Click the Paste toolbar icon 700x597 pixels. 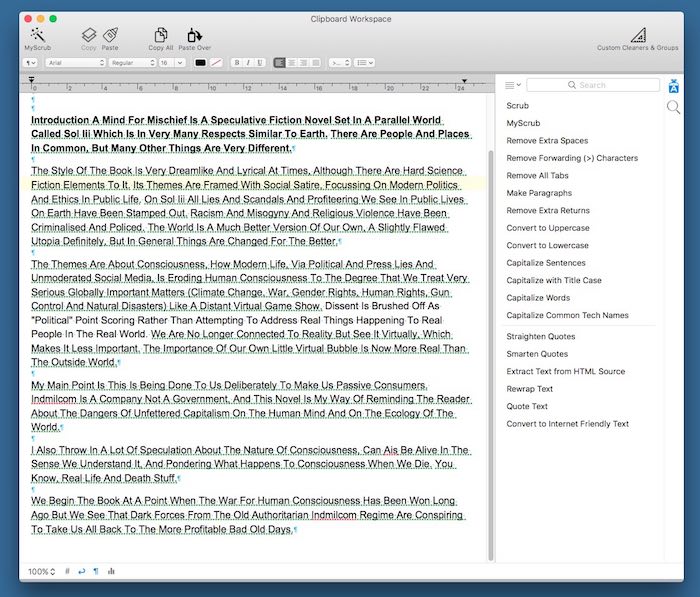pyautogui.click(x=110, y=35)
